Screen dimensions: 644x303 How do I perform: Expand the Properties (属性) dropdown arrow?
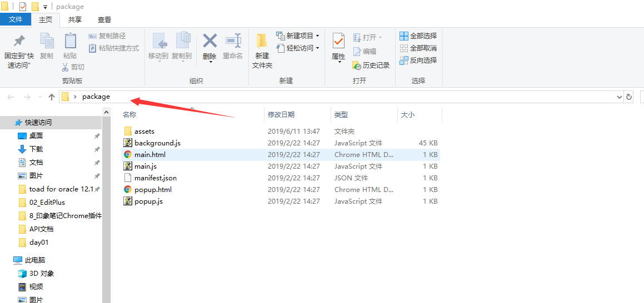tap(338, 62)
